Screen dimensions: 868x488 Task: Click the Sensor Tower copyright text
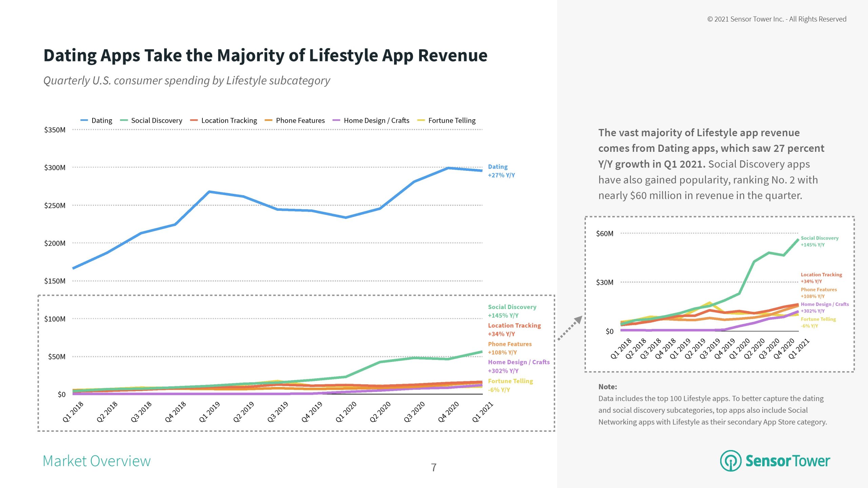tap(776, 19)
